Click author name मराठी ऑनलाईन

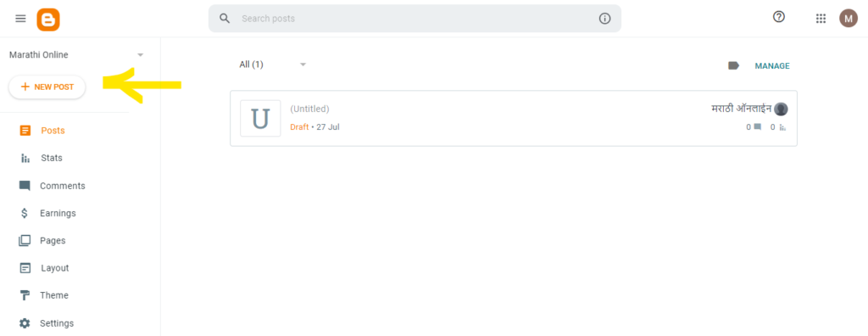point(741,109)
